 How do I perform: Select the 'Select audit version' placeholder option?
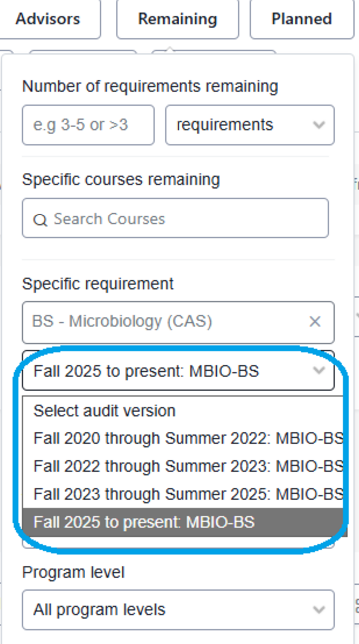[x=105, y=410]
